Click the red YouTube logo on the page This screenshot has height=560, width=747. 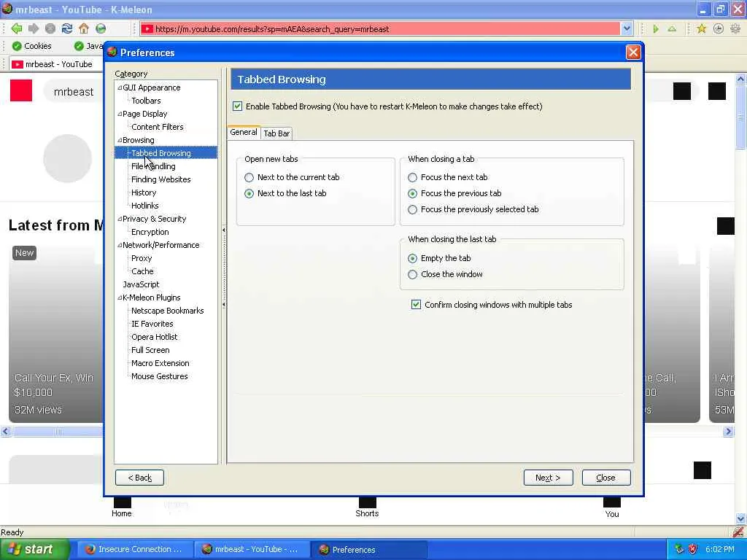point(21,90)
